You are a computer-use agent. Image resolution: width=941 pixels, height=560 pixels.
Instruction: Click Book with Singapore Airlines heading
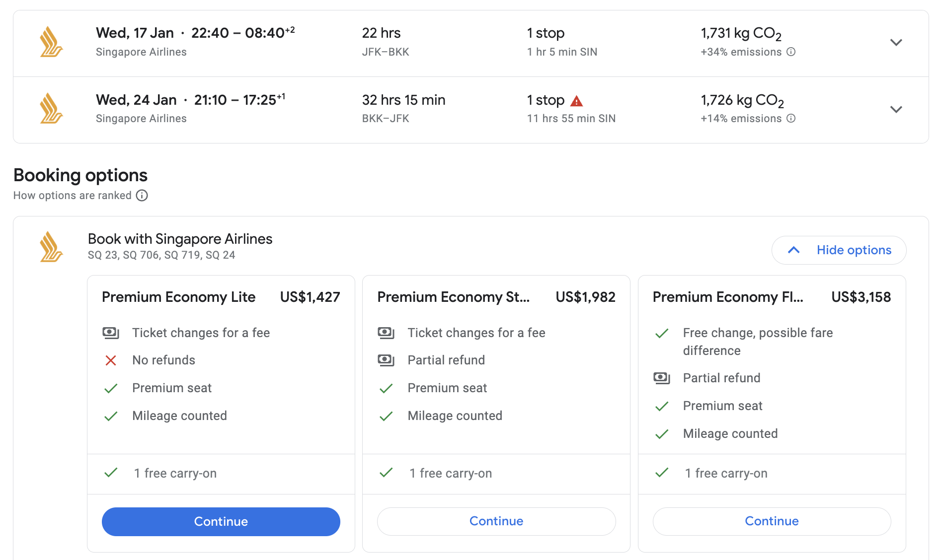(x=180, y=239)
